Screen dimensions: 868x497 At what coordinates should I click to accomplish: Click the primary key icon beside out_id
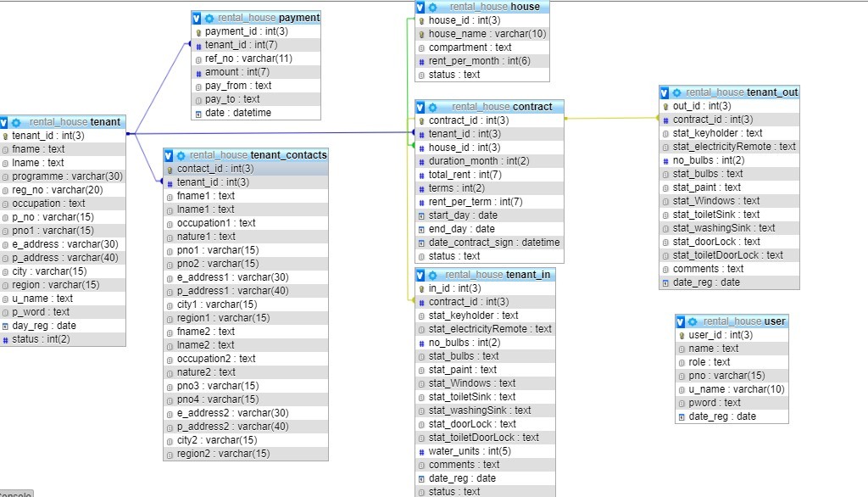click(666, 107)
